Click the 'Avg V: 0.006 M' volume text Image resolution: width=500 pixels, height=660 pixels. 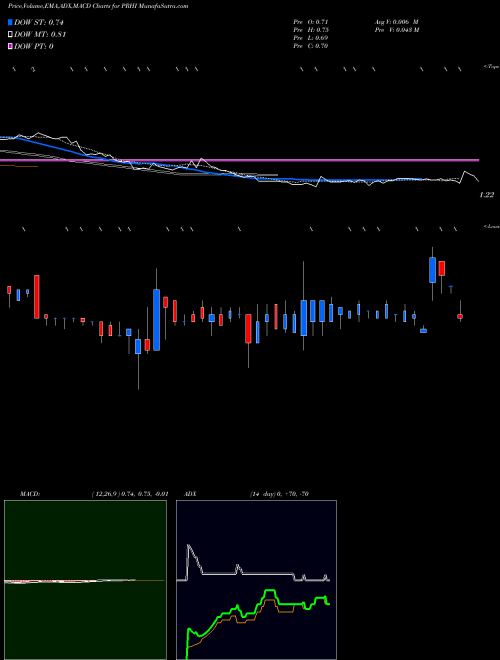(396, 22)
